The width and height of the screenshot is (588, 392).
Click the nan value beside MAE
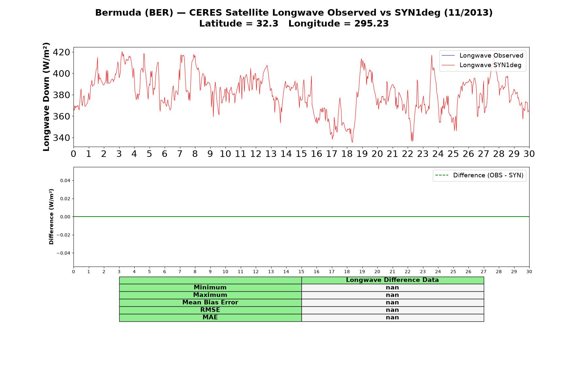pyautogui.click(x=393, y=318)
